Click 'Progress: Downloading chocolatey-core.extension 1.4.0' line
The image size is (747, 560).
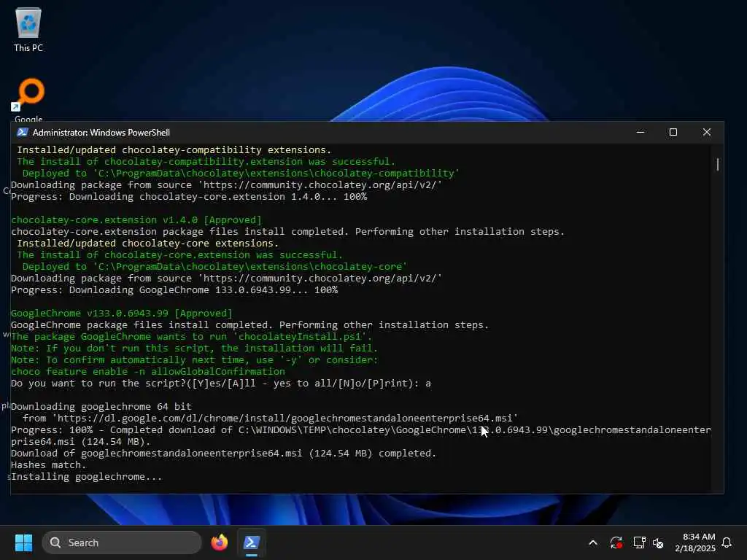pyautogui.click(x=189, y=197)
